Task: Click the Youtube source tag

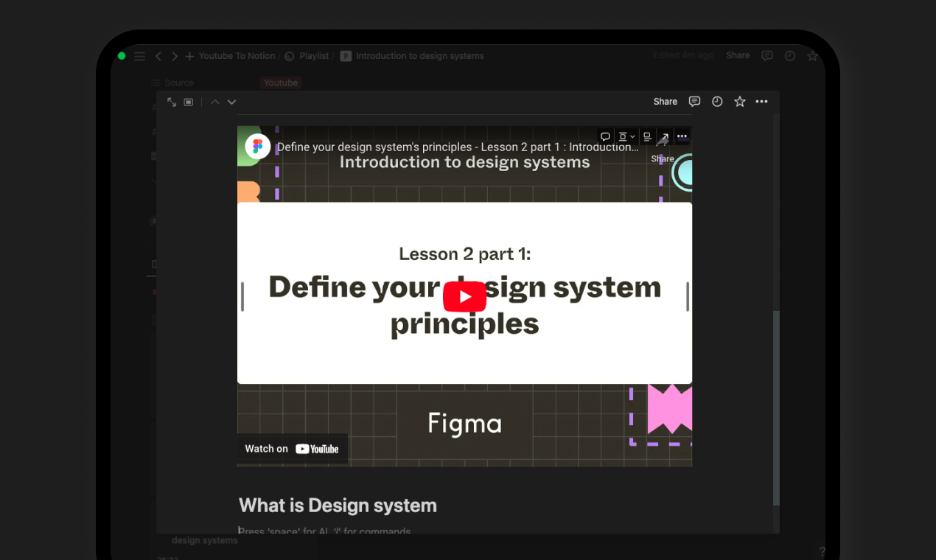Action: pos(281,83)
